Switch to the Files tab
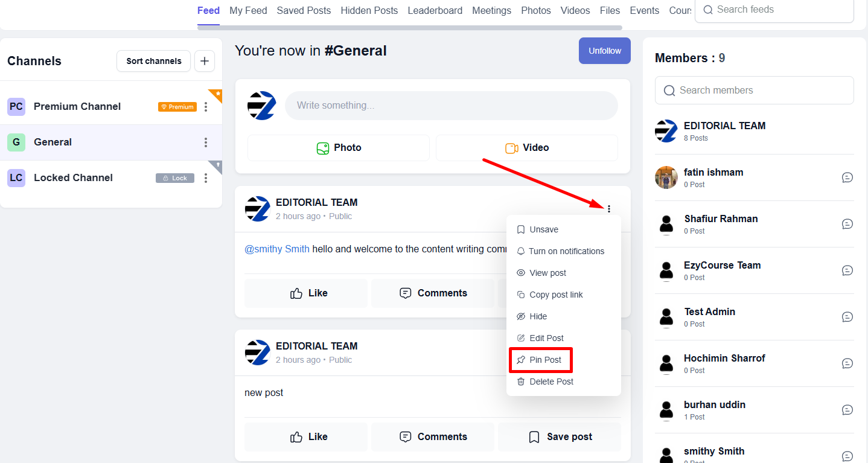Viewport: 868px width, 463px height. click(610, 10)
